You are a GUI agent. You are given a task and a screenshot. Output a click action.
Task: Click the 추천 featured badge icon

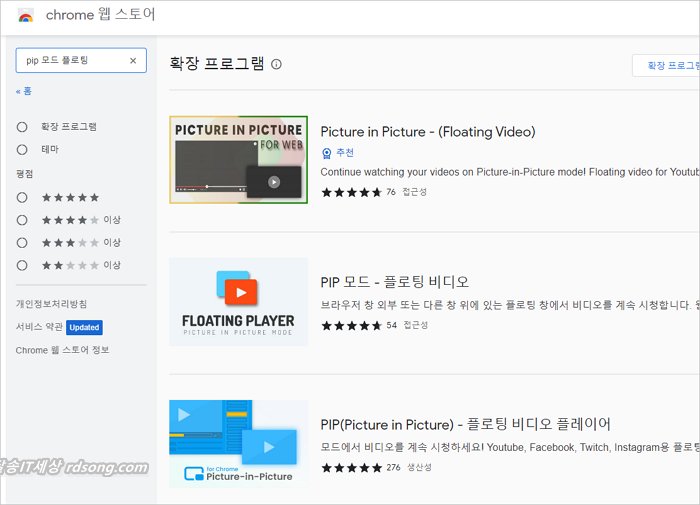[x=326, y=153]
